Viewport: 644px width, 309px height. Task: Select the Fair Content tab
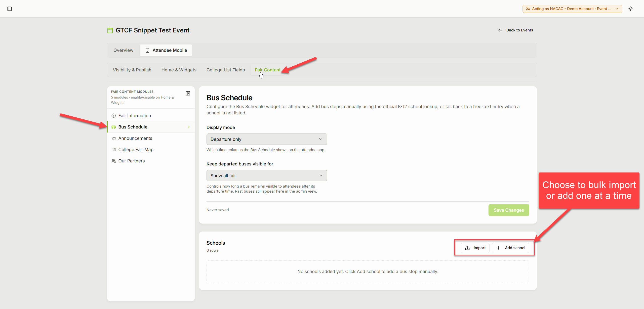pos(267,70)
